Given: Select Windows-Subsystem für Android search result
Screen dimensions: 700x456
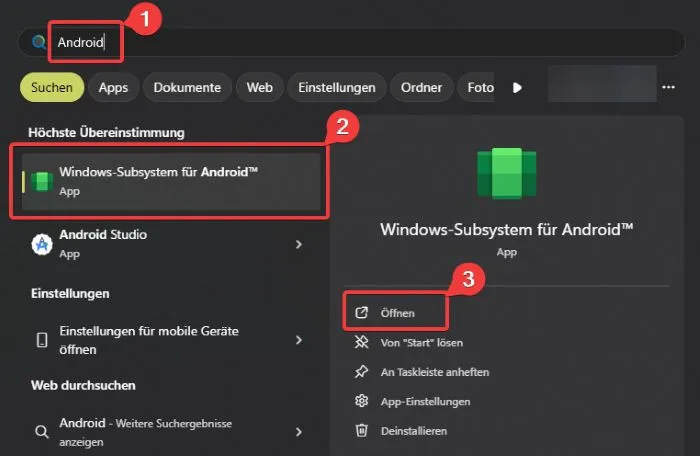Looking at the screenshot, I should click(171, 181).
